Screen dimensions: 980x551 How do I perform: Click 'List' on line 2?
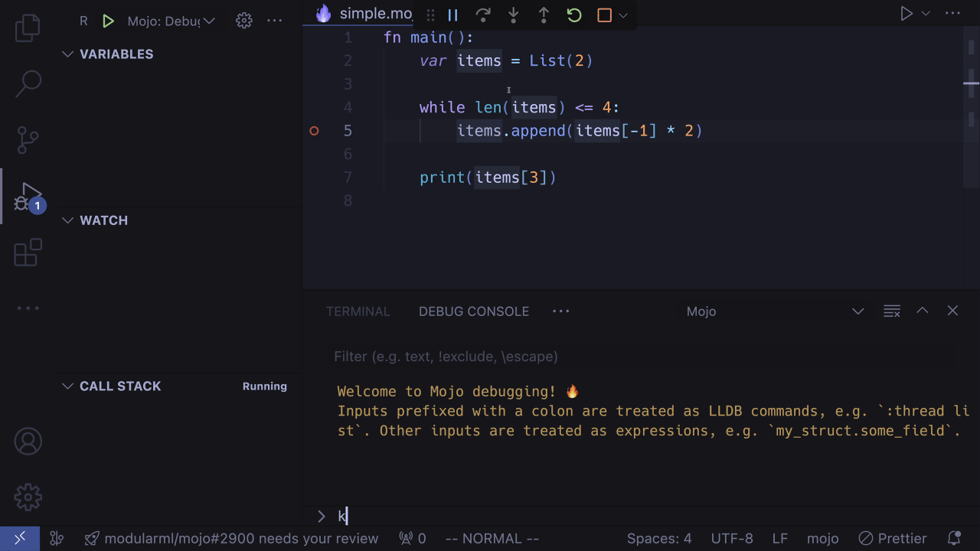(547, 60)
